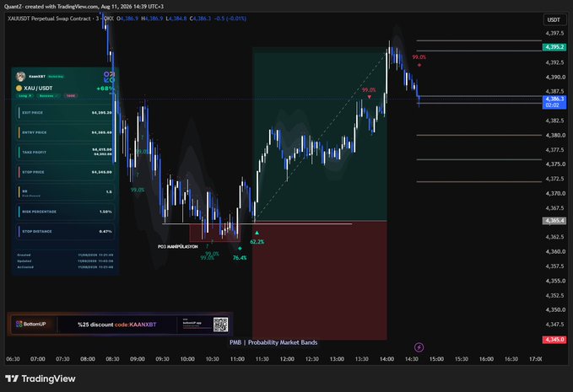
Task: Open the USDT currency selector on price axis
Action: pos(554,19)
